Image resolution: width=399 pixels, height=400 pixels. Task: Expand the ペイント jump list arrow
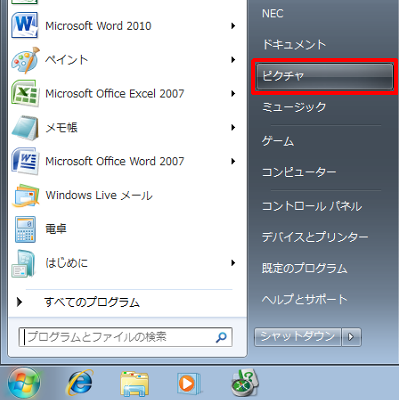click(x=233, y=60)
